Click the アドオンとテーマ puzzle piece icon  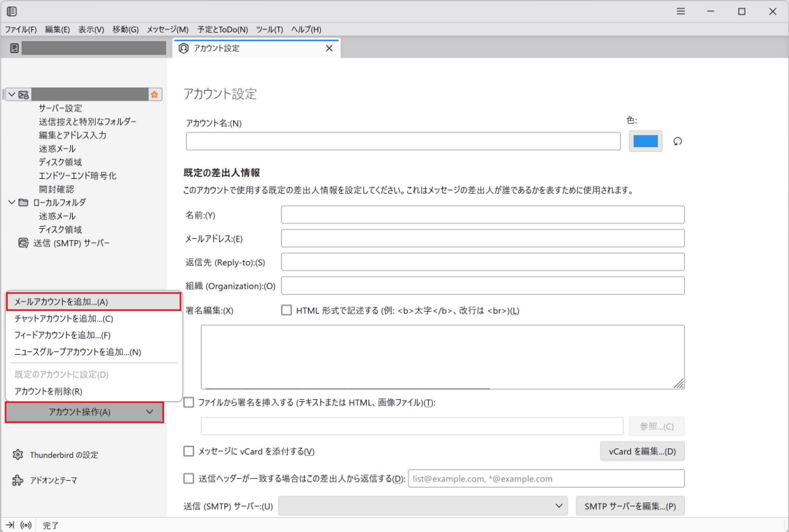pos(18,480)
